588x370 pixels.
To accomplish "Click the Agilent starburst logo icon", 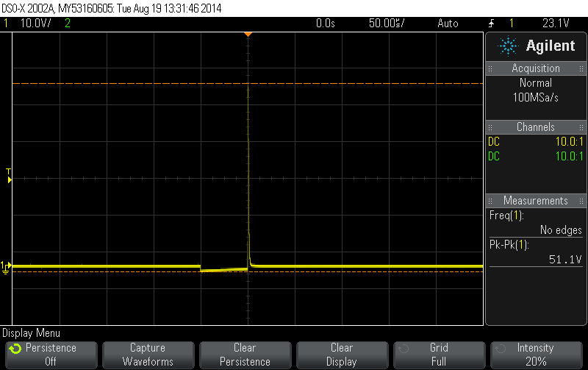I will (508, 46).
